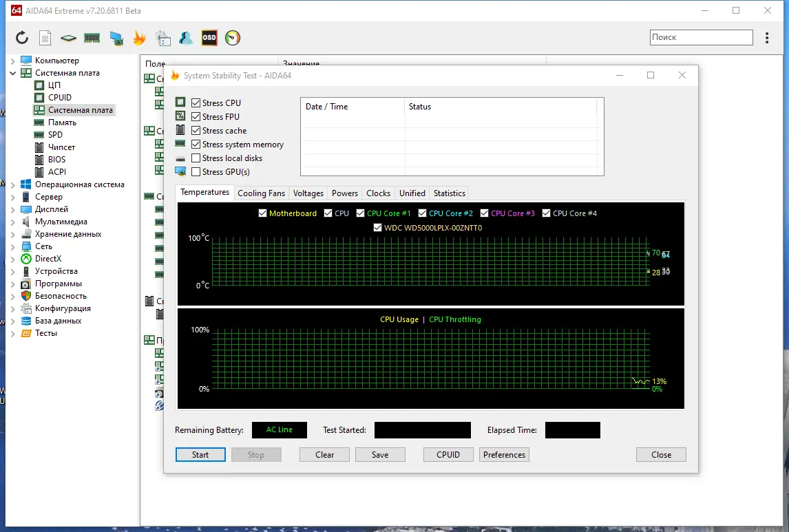Switch to the Unified tab
789x532 pixels.
click(x=412, y=193)
